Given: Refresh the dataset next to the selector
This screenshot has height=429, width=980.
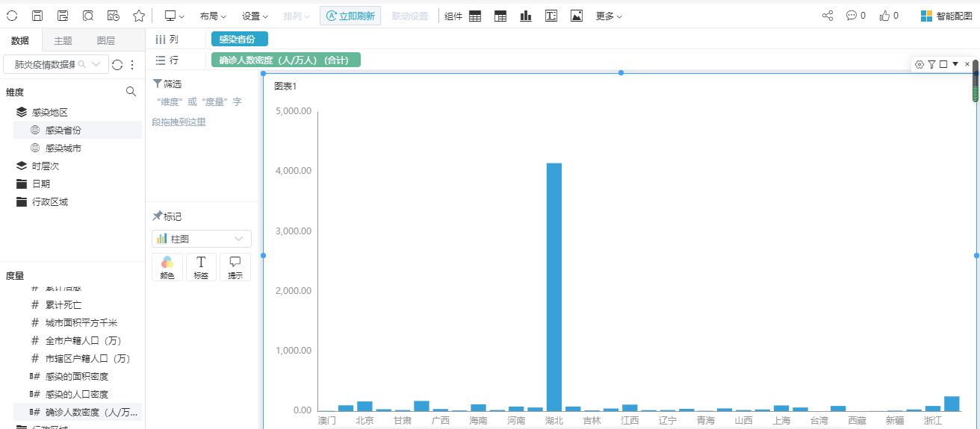Looking at the screenshot, I should click(x=117, y=65).
